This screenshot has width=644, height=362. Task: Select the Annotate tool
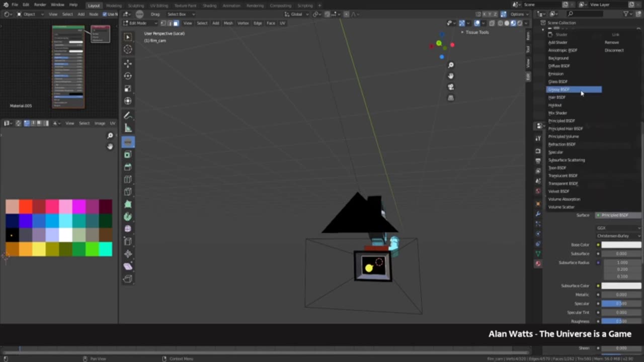click(128, 116)
